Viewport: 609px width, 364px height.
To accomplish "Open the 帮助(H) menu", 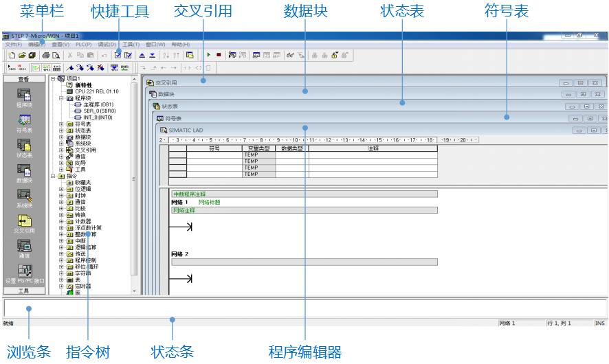I will [x=181, y=45].
